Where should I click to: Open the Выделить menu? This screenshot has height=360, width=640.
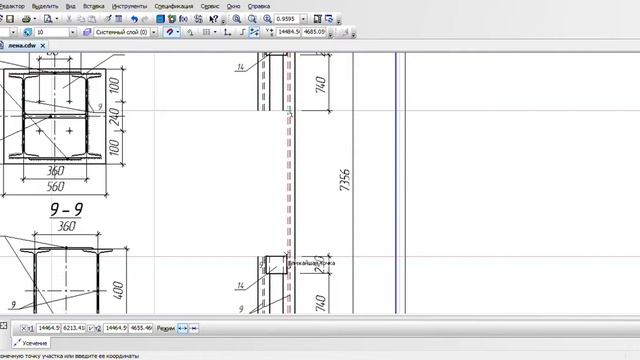click(45, 6)
